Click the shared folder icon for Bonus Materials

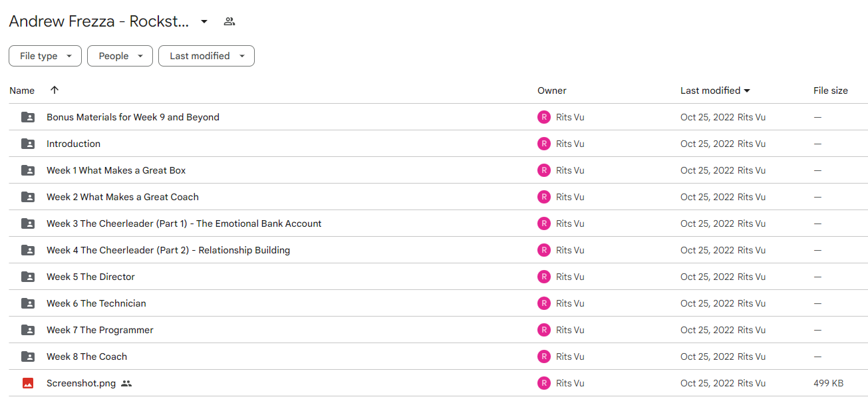28,117
